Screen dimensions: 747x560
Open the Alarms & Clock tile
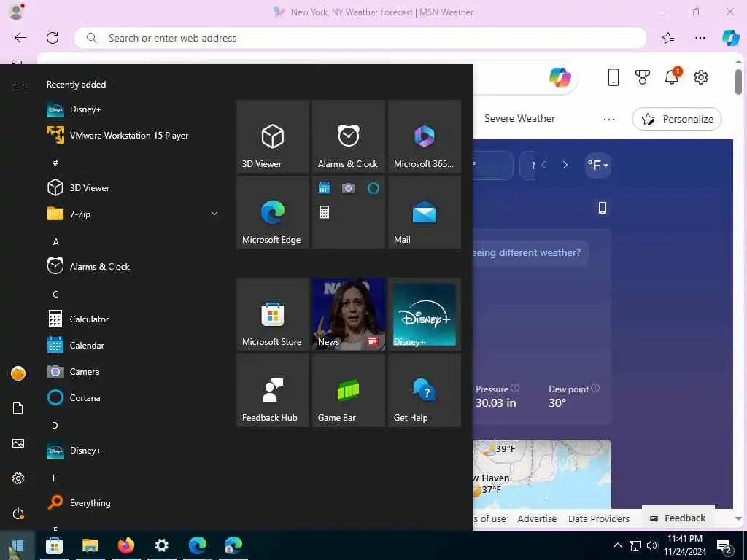click(349, 136)
